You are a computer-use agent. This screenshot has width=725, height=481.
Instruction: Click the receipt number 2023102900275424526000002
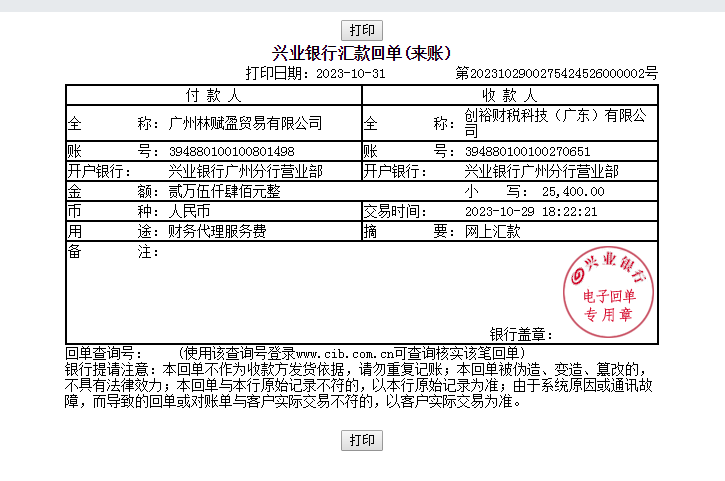click(557, 74)
